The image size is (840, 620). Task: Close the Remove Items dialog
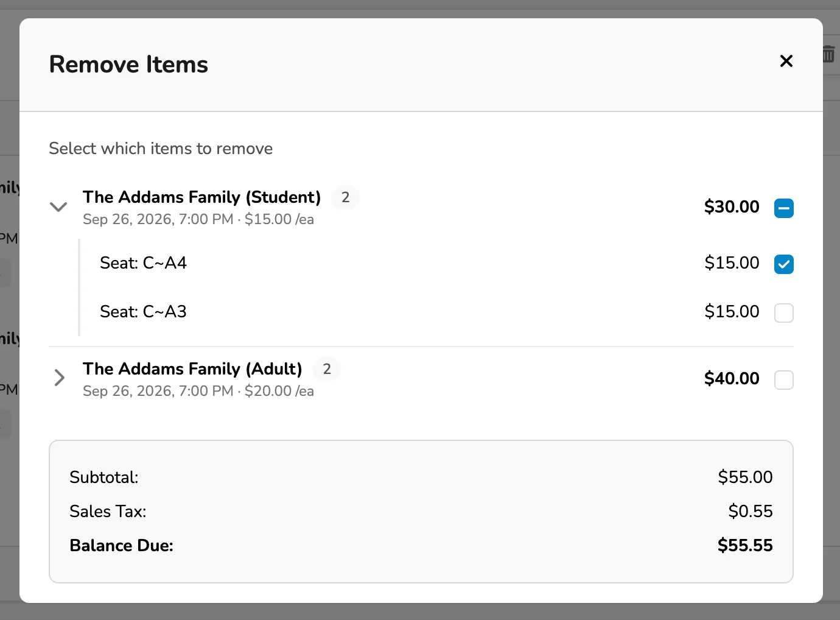point(786,61)
